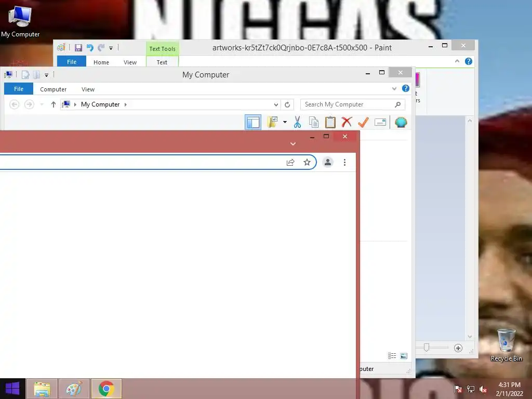Bookmark the page with the star icon

pos(307,163)
